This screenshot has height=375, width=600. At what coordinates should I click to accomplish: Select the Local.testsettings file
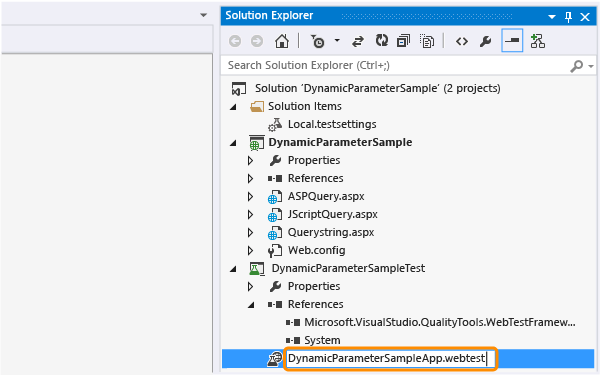332,124
